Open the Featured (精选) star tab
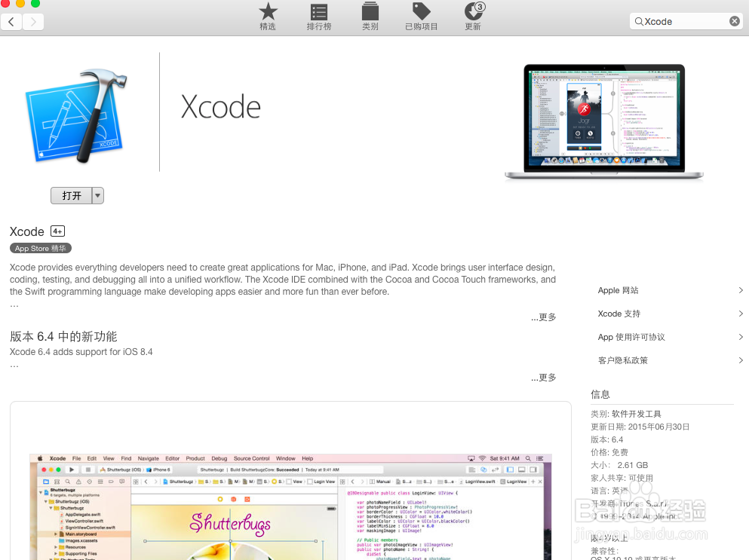 [268, 17]
